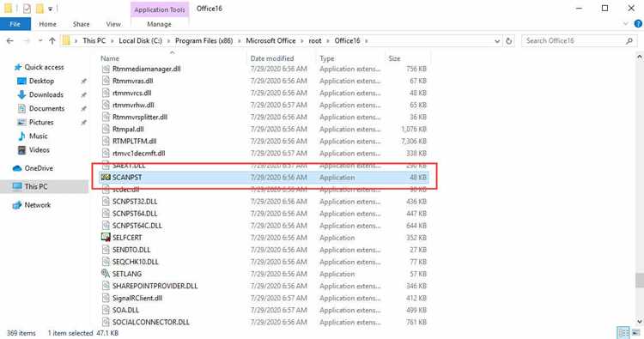The width and height of the screenshot is (644, 339).
Task: Select the file Rtmpal.dll
Action: (x=128, y=130)
